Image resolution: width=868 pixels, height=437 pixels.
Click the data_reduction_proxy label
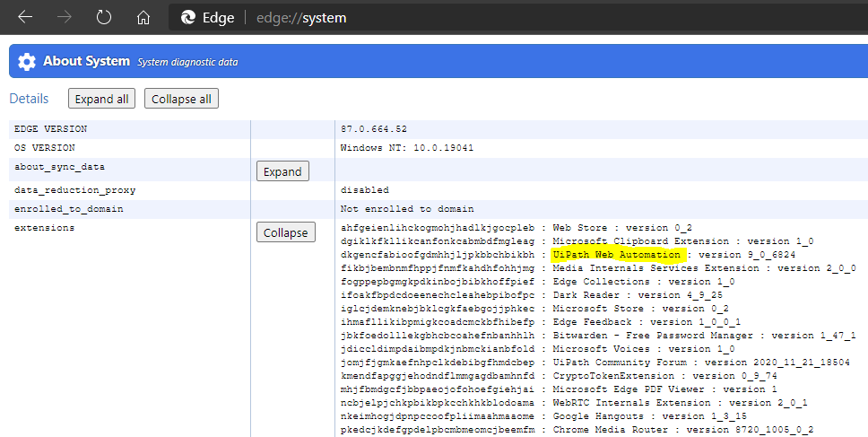(x=74, y=190)
